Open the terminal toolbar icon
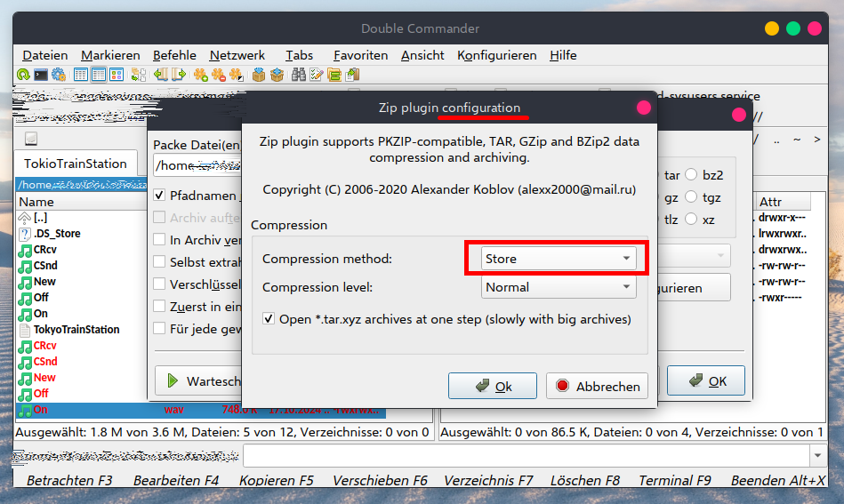The height and width of the screenshot is (504, 844). pyautogui.click(x=41, y=75)
